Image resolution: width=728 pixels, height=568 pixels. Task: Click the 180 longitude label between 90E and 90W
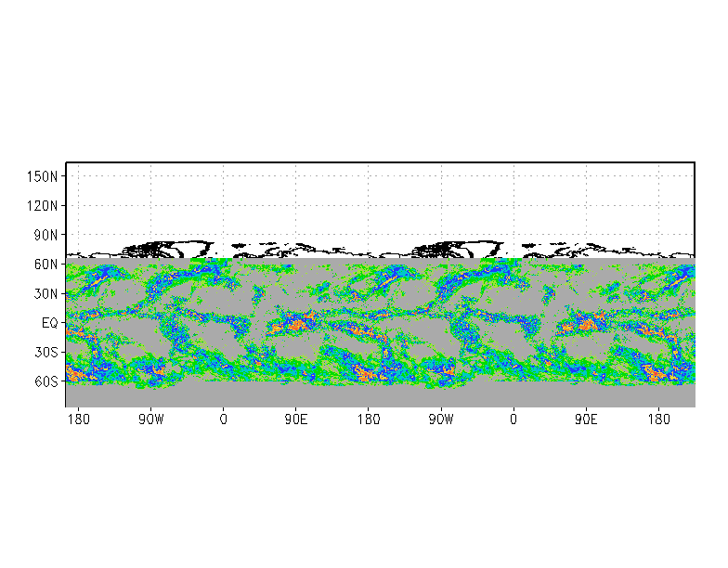(x=369, y=420)
